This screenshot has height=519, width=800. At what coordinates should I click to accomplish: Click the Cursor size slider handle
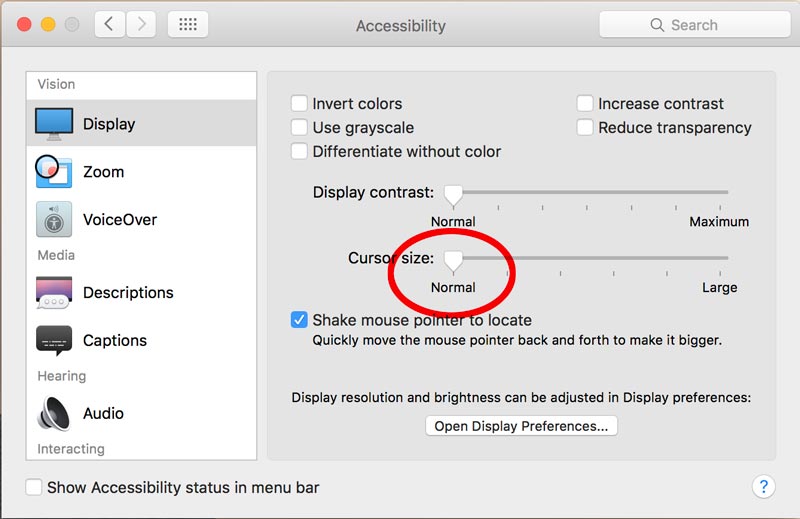tap(453, 261)
